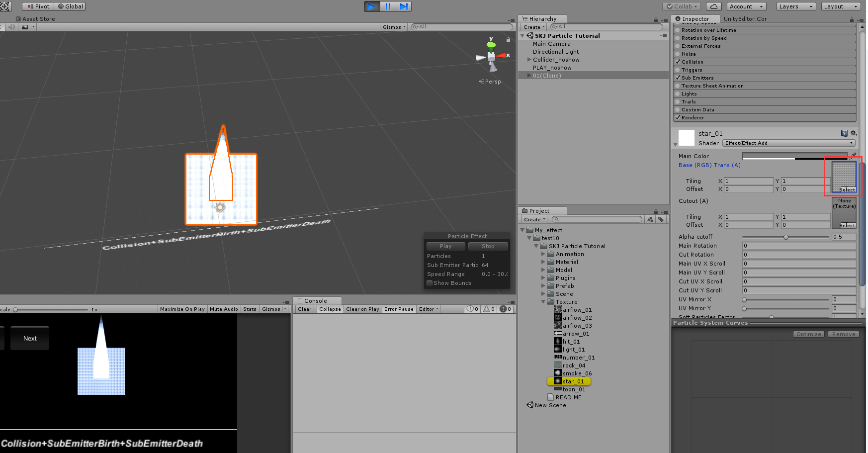Select airflow_01 texture in Project

click(x=573, y=310)
